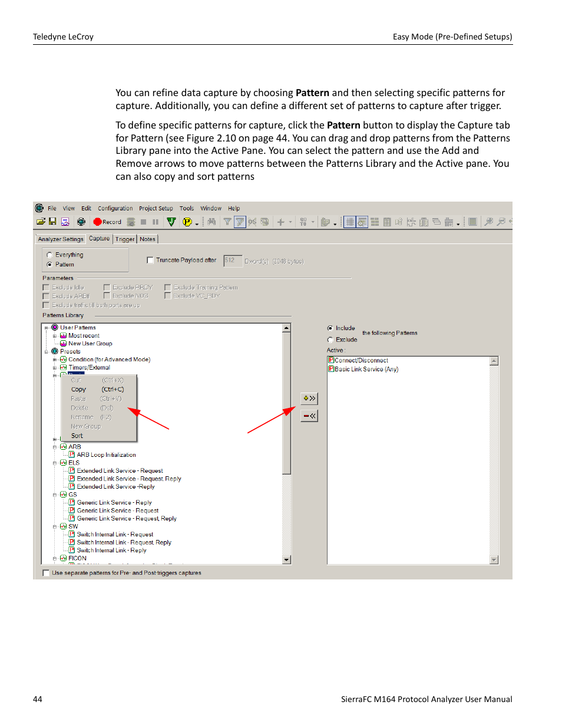Expand Condition (for Advanced Mode) node
This screenshot has height=728, width=562.
pyautogui.click(x=54, y=360)
